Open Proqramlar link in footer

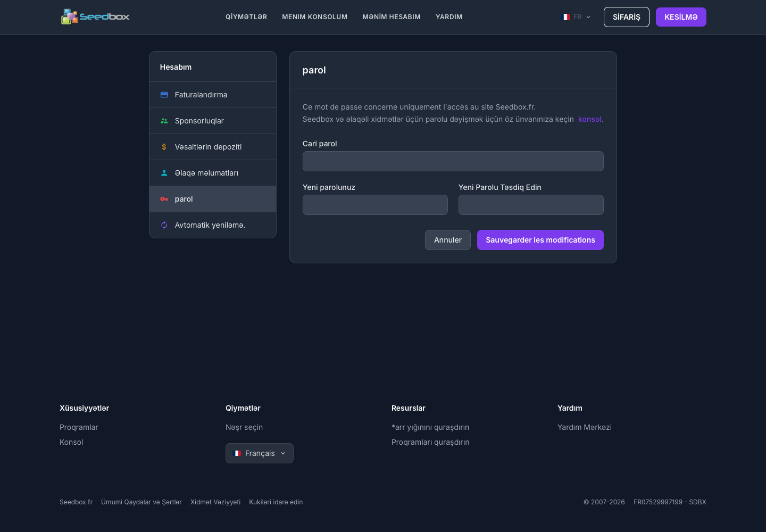click(79, 427)
